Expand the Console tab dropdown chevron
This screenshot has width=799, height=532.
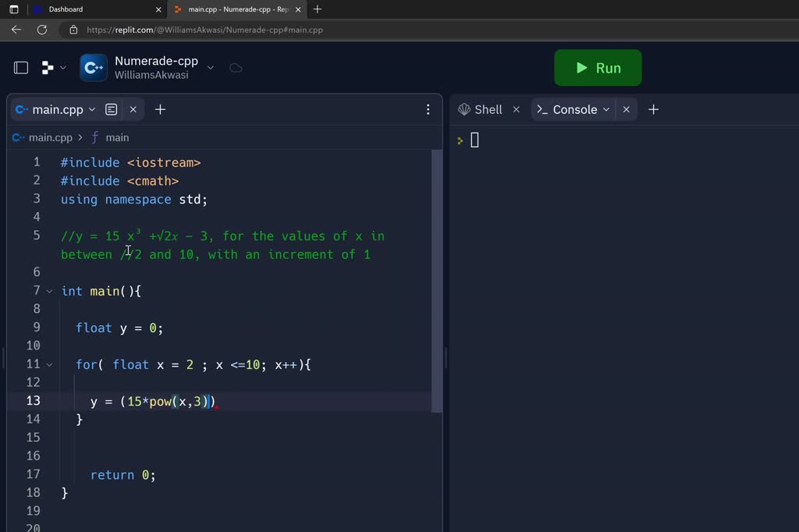click(x=606, y=110)
